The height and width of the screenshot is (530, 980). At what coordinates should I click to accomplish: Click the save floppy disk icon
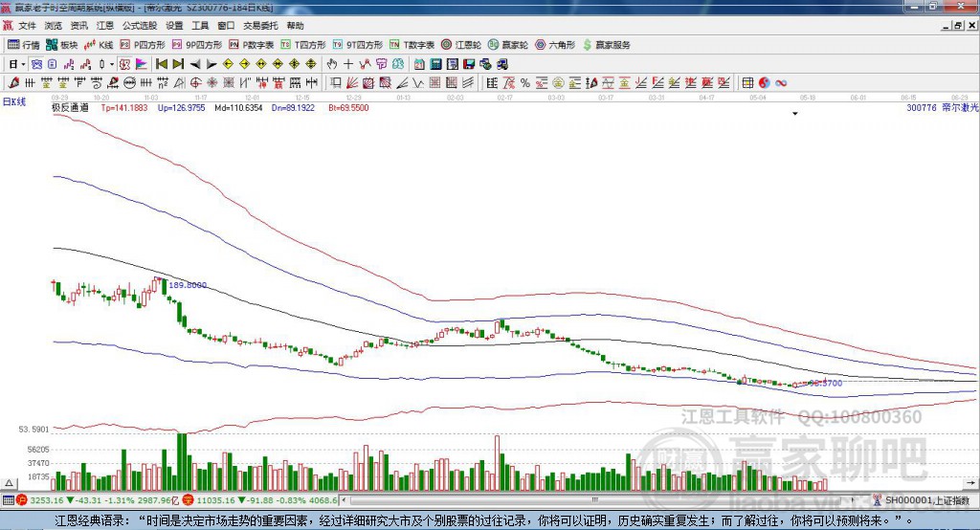tap(469, 64)
